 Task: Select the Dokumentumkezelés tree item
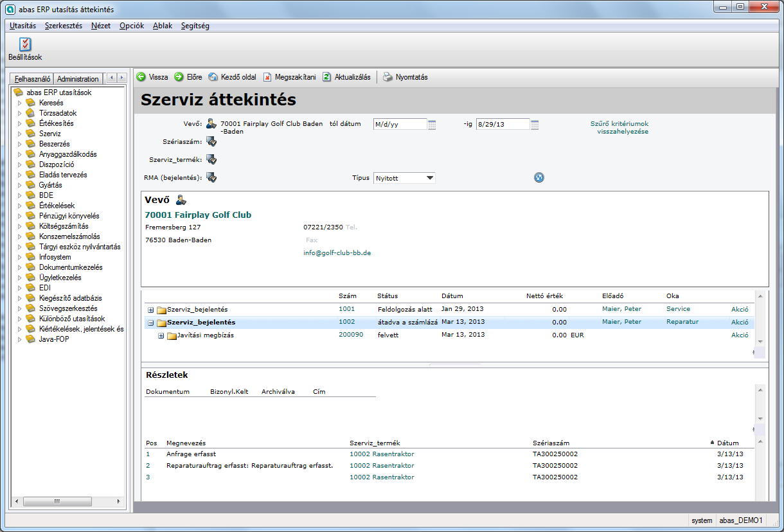(x=71, y=267)
